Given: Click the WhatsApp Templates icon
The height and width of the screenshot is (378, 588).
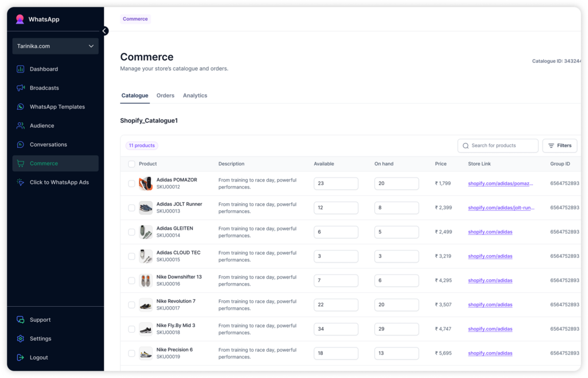Looking at the screenshot, I should (x=20, y=107).
